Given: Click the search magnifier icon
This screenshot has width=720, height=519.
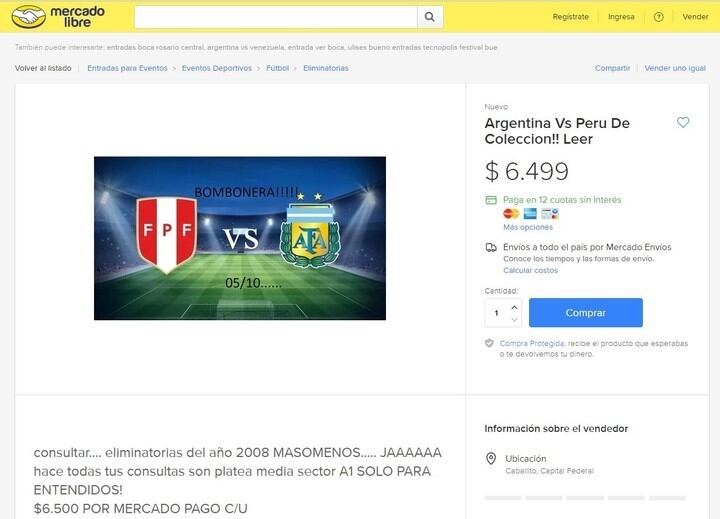Looking at the screenshot, I should [430, 17].
